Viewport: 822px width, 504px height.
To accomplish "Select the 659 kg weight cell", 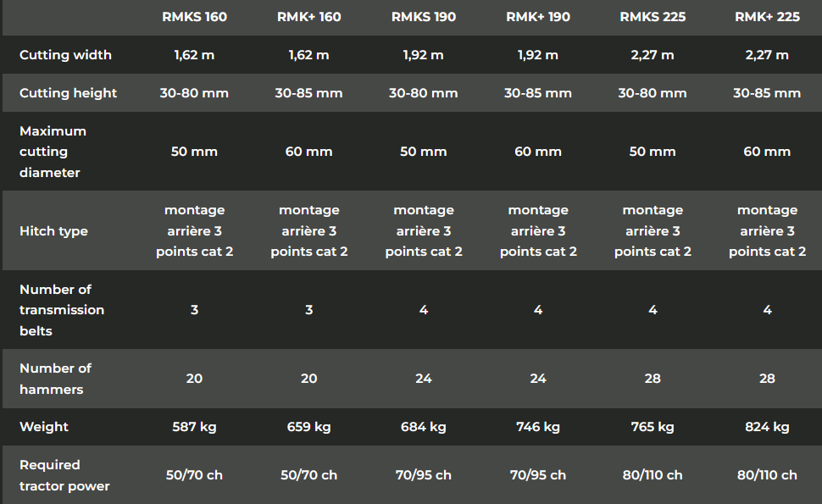I will [308, 427].
